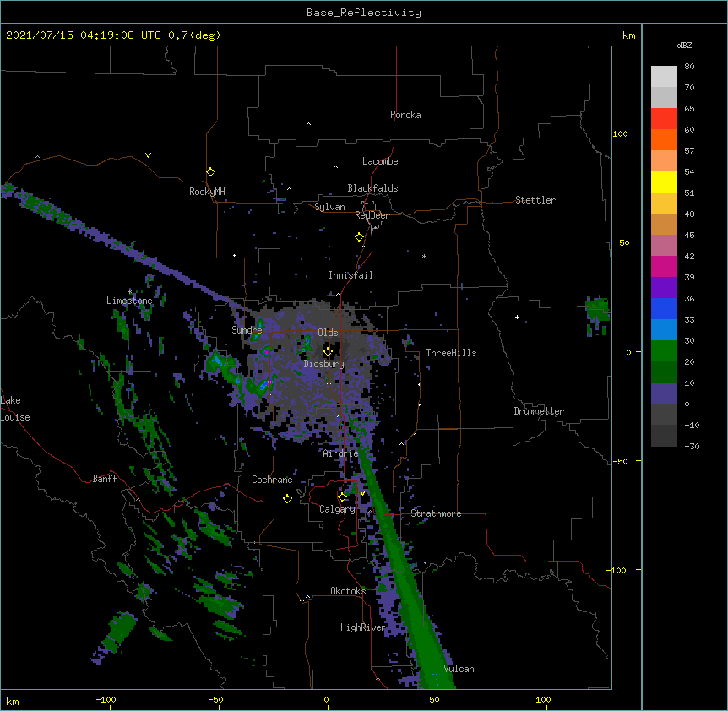Image resolution: width=728 pixels, height=711 pixels.
Task: Click the Strathmore label
Action: point(436,513)
